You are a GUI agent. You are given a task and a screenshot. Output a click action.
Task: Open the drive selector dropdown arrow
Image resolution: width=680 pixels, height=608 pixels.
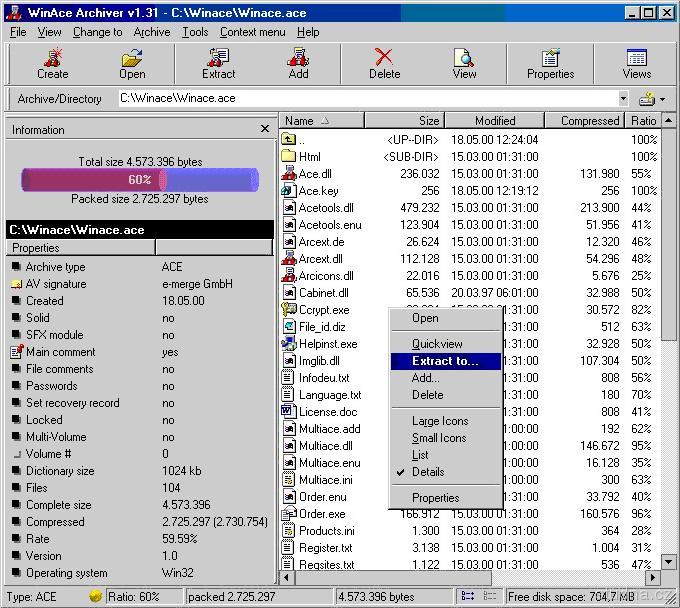click(662, 99)
